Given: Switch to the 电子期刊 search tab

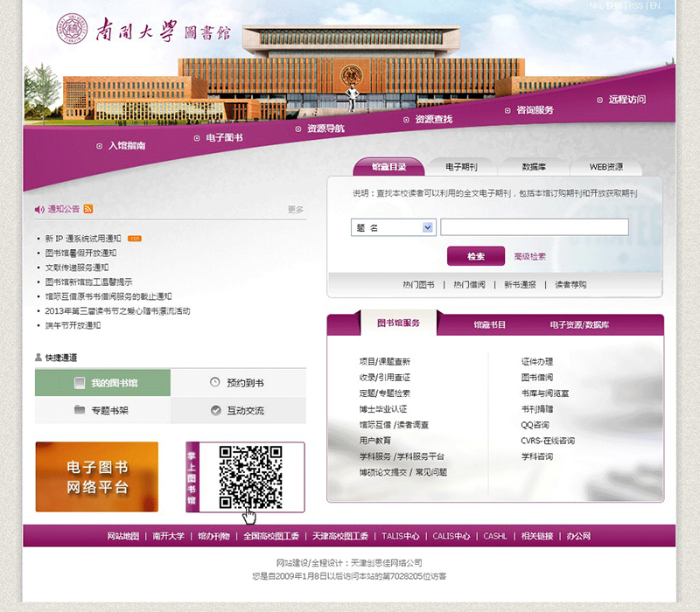Looking at the screenshot, I should [461, 167].
